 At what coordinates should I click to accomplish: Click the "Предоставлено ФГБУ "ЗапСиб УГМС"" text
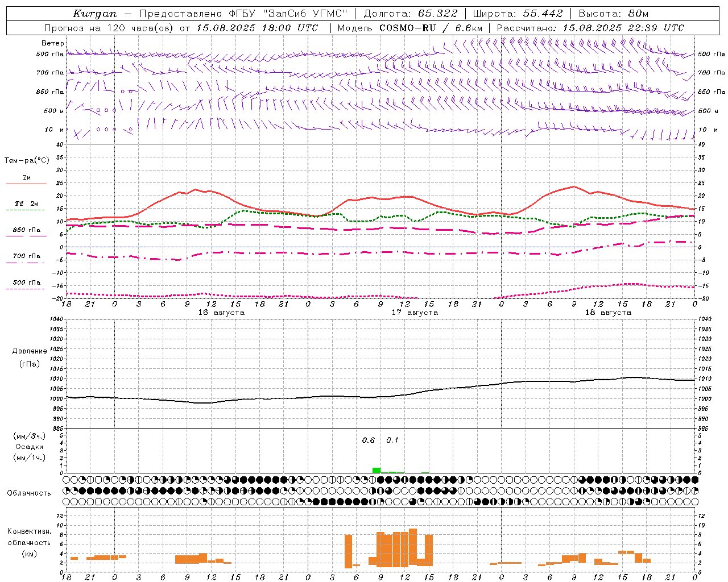click(x=243, y=14)
